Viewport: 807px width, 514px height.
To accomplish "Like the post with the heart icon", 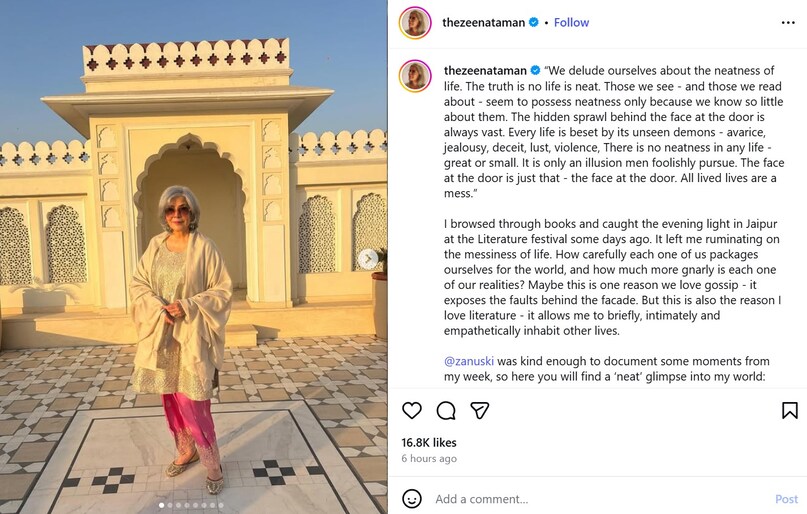I will tap(412, 410).
